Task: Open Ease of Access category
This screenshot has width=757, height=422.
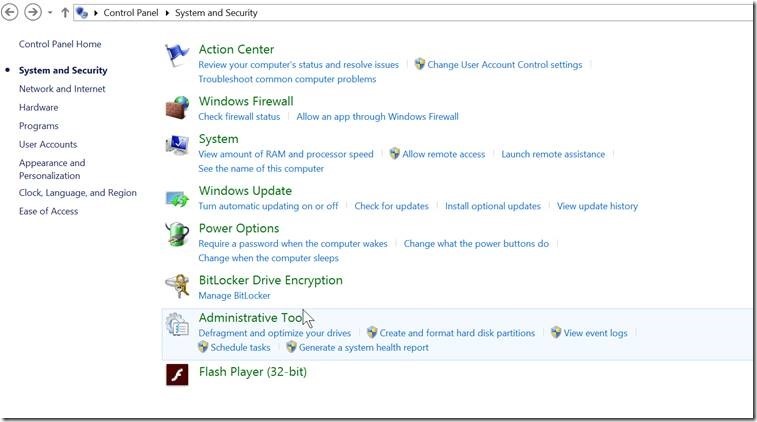Action: click(x=48, y=211)
